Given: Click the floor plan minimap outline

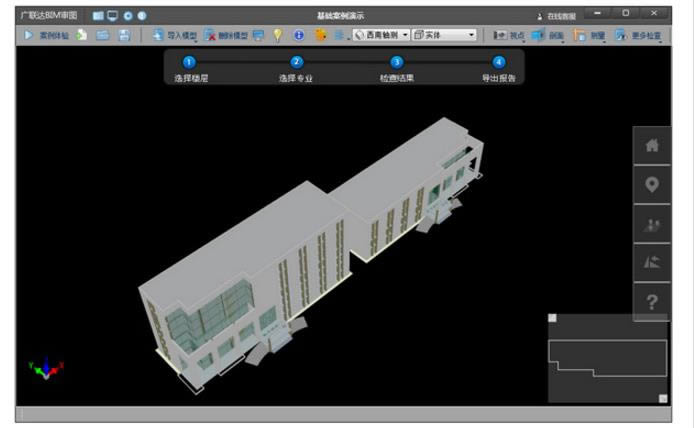Looking at the screenshot, I should pyautogui.click(x=608, y=358).
